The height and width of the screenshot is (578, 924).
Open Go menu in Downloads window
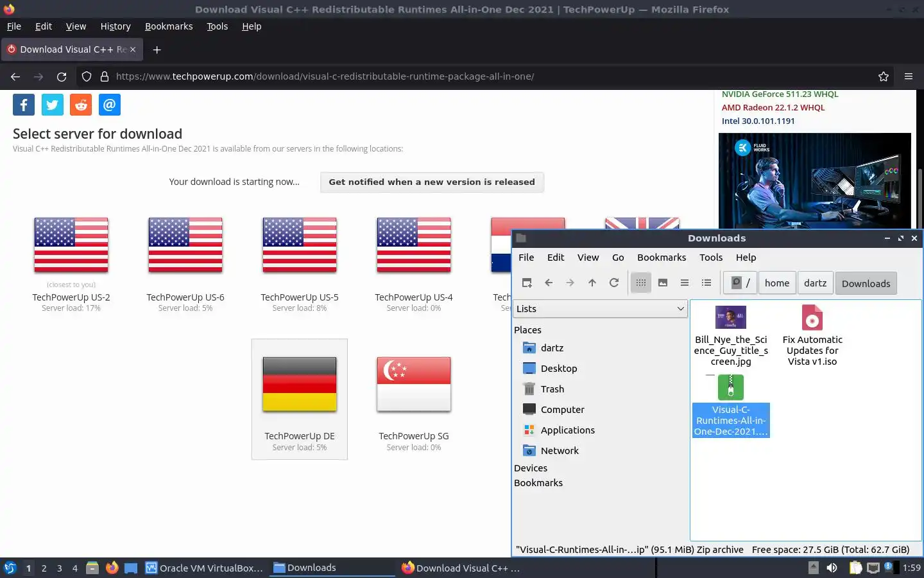click(618, 258)
